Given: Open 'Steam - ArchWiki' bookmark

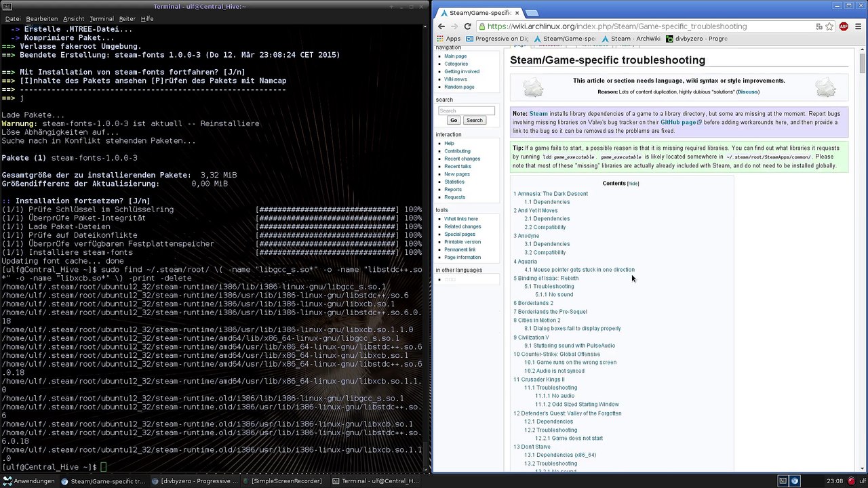Looking at the screenshot, I should point(631,39).
